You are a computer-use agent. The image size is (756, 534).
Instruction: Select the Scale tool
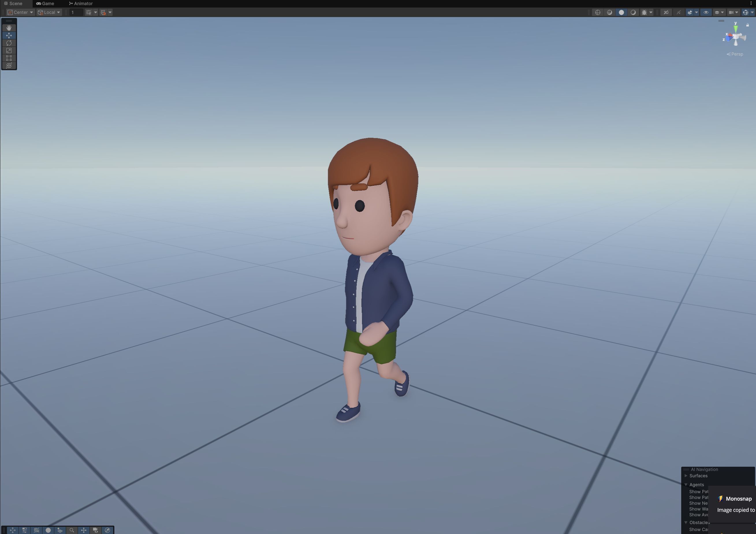(9, 50)
